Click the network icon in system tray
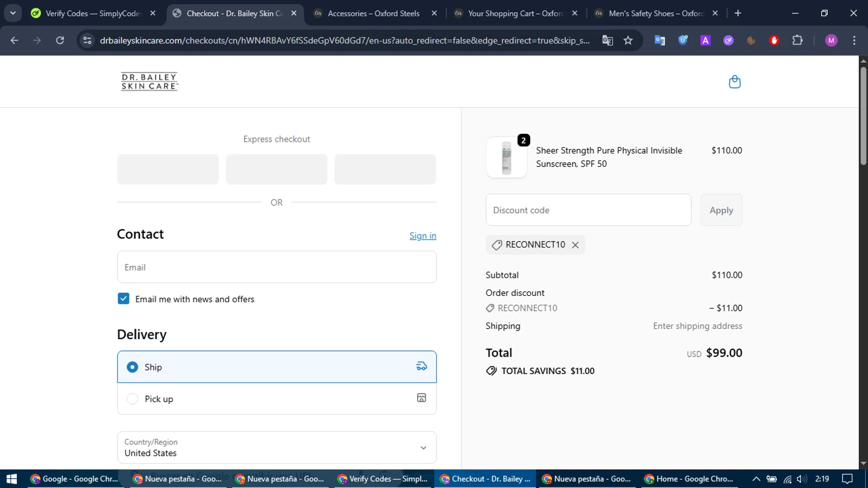Image resolution: width=868 pixels, height=488 pixels. click(787, 479)
